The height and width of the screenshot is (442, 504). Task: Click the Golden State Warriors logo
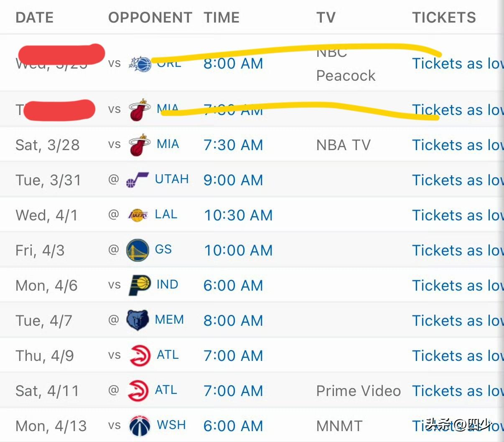tap(137, 250)
